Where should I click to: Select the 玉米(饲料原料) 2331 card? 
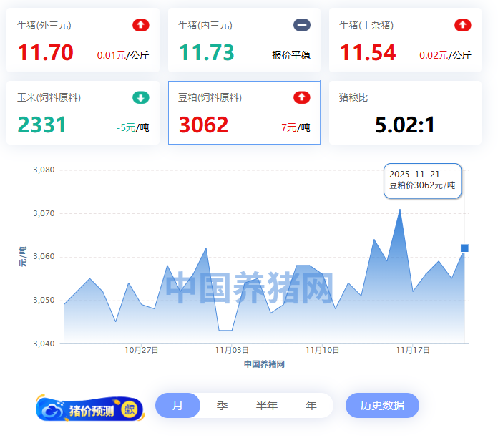pyautogui.click(x=82, y=113)
